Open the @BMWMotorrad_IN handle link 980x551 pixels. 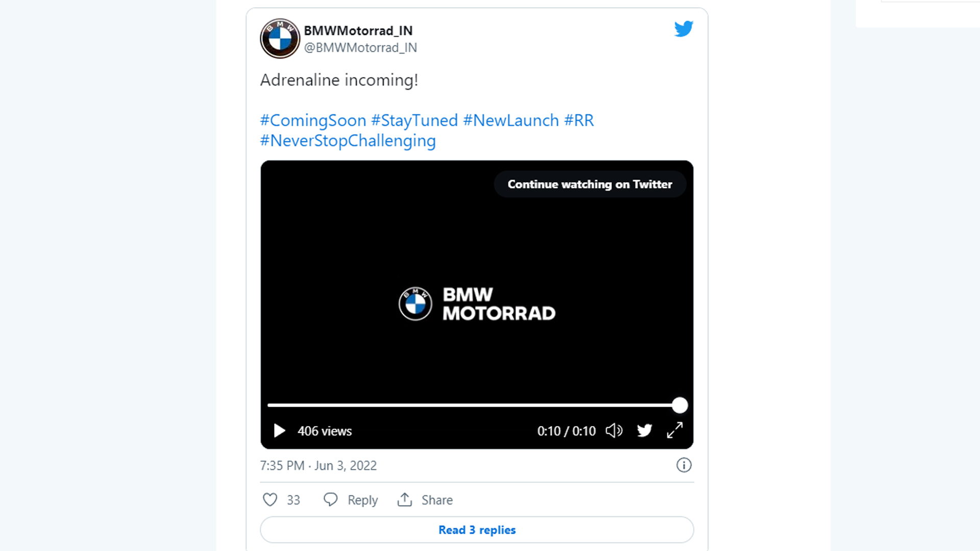[360, 48]
